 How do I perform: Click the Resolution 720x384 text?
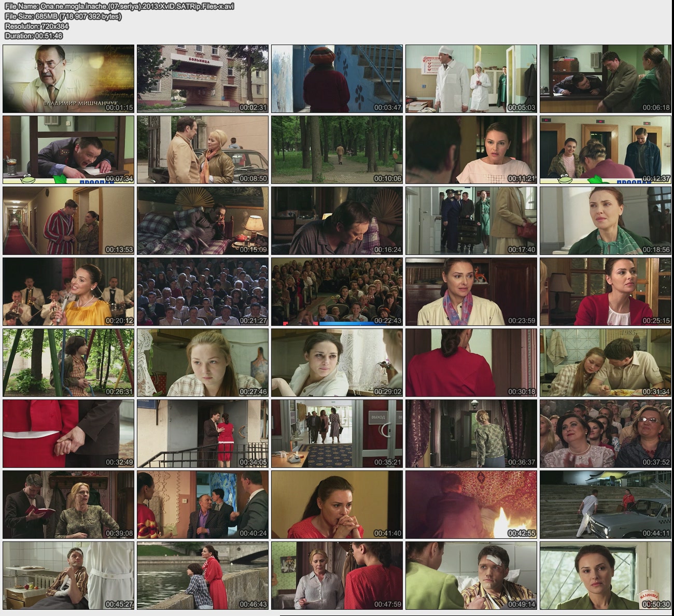click(x=37, y=26)
